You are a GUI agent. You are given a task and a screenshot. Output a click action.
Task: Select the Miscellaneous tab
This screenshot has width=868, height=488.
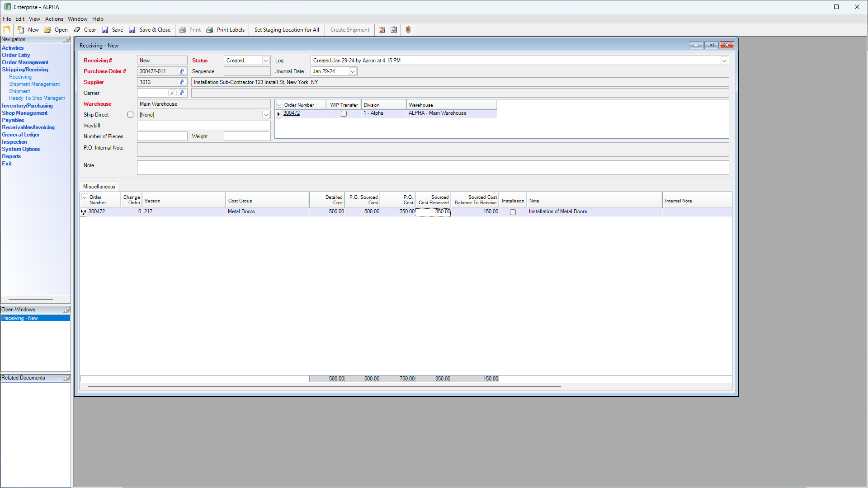coord(99,187)
